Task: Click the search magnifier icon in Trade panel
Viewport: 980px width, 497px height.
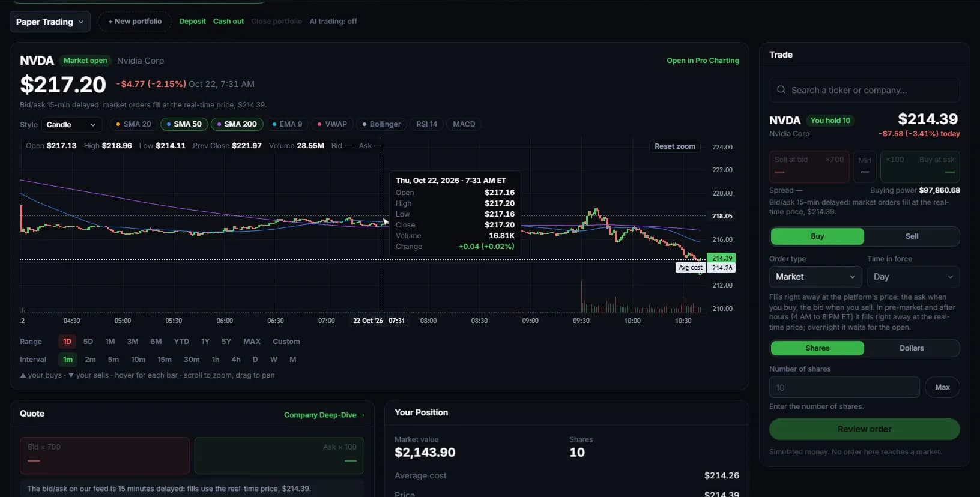Action: click(x=781, y=90)
